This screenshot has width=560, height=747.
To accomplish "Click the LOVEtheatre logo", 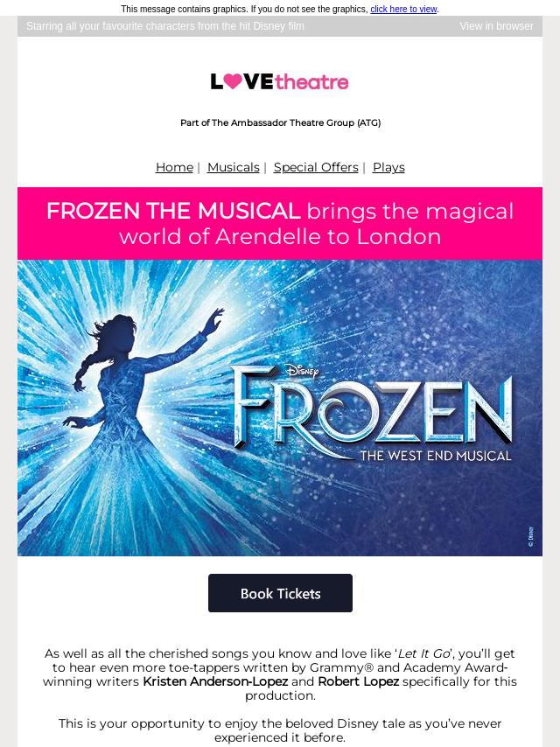I will pos(280,81).
